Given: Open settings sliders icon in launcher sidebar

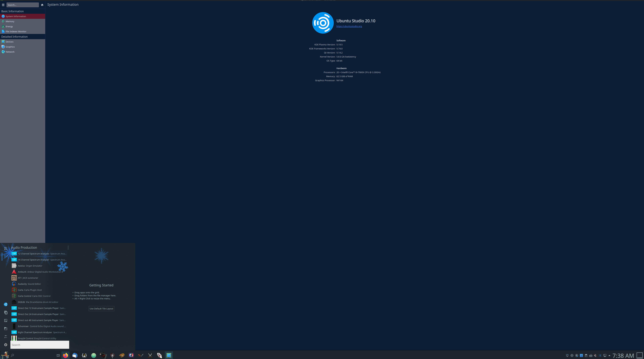Looking at the screenshot, I should [x=6, y=336].
